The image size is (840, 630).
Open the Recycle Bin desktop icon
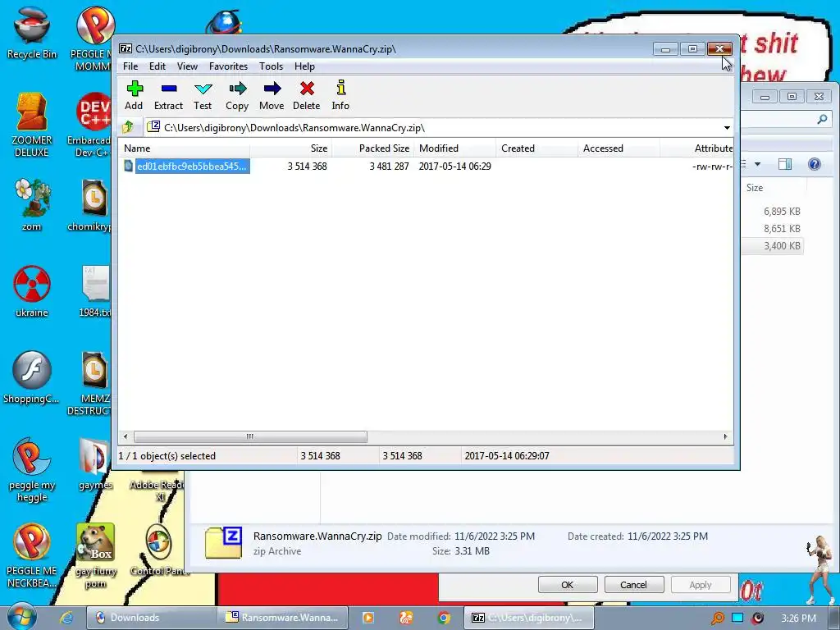pyautogui.click(x=32, y=33)
